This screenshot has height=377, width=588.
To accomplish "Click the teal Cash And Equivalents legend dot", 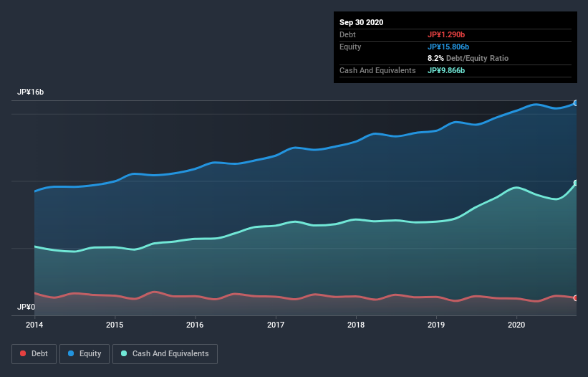I will [124, 353].
